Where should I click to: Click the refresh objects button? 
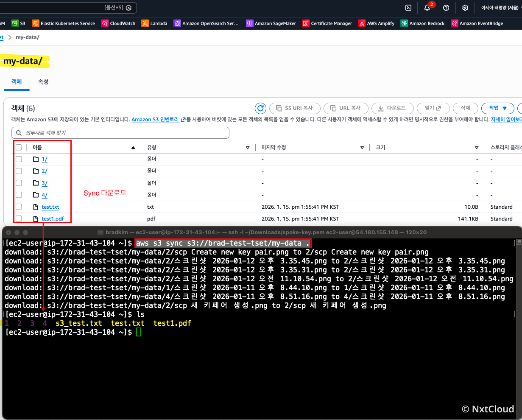[x=261, y=108]
